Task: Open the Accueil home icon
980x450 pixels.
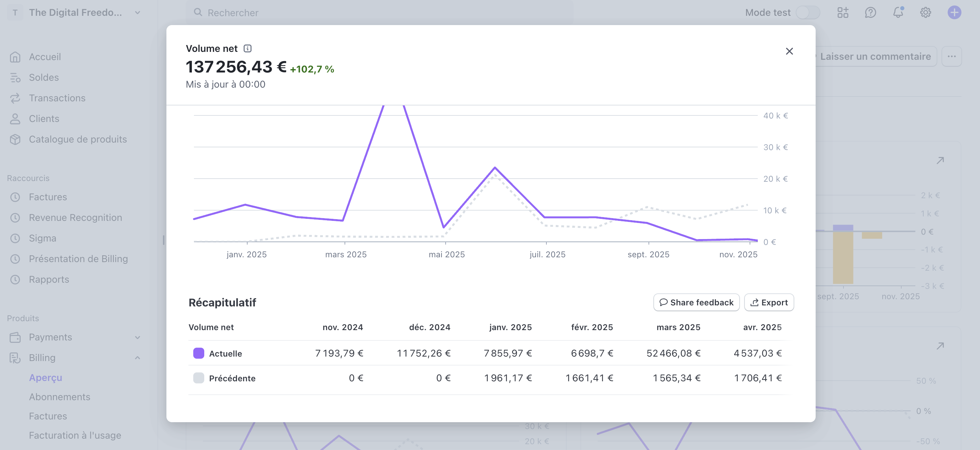Action: (15, 57)
